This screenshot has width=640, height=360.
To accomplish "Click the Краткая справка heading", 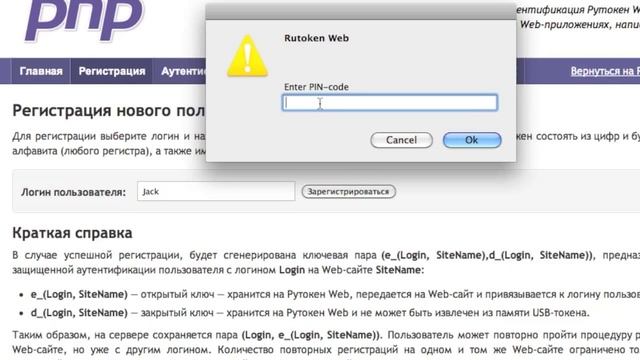I will (x=72, y=233).
